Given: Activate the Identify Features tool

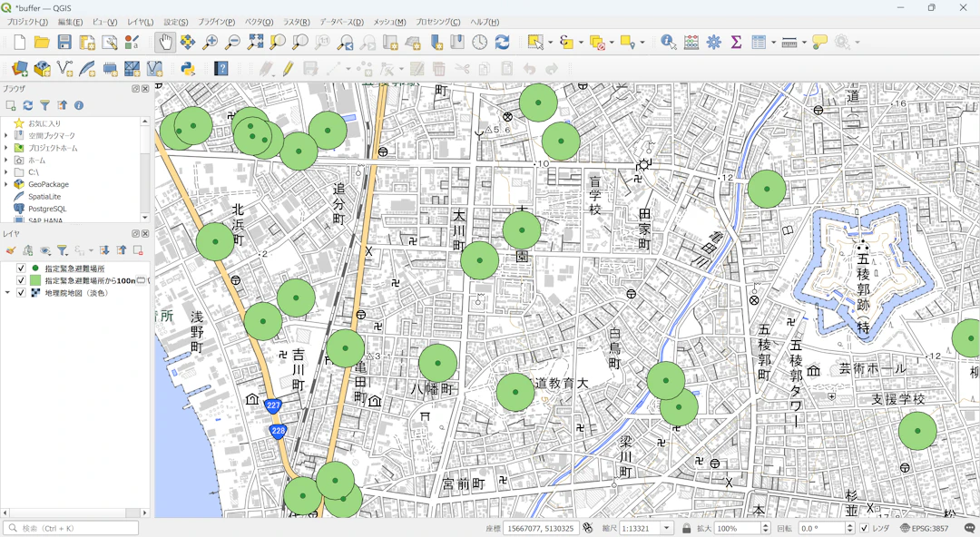Looking at the screenshot, I should click(x=669, y=42).
